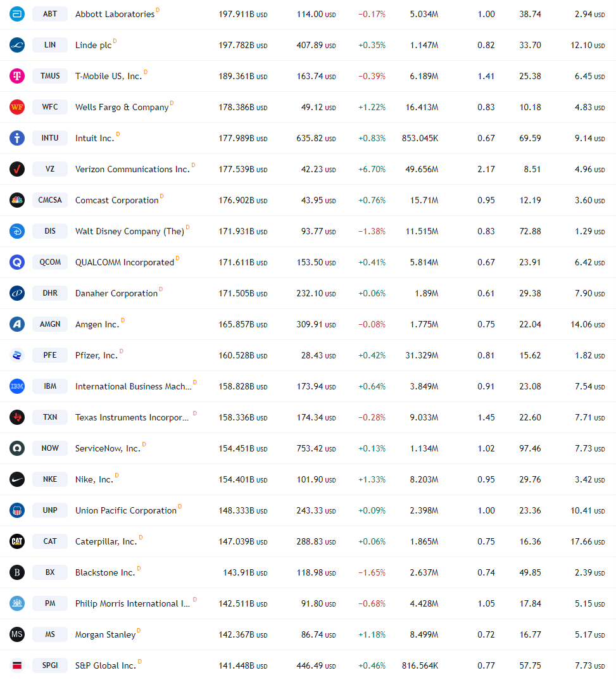Click the Comcast peacock logo icon
Viewport: 616px width, 680px height.
(17, 200)
